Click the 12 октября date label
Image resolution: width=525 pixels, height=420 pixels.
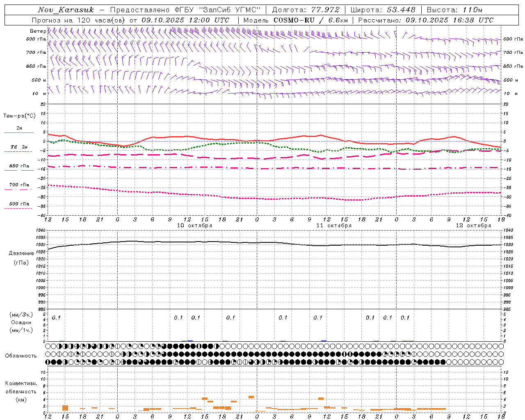(x=473, y=226)
